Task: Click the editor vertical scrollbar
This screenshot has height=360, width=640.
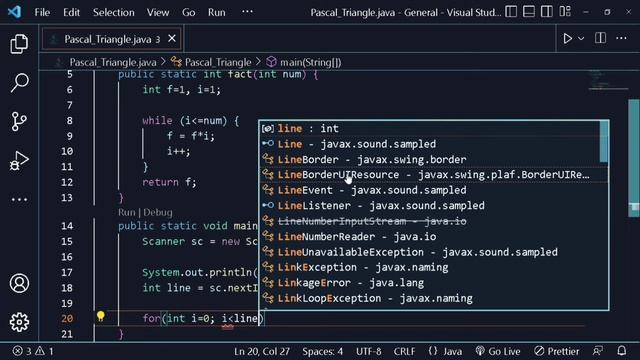Action: (x=633, y=158)
